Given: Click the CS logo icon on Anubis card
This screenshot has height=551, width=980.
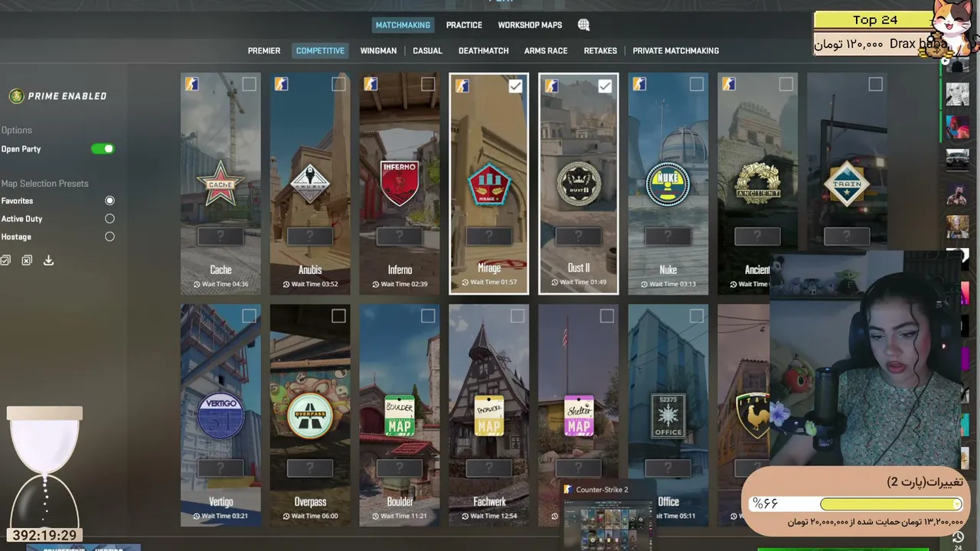Looking at the screenshot, I should pyautogui.click(x=282, y=84).
